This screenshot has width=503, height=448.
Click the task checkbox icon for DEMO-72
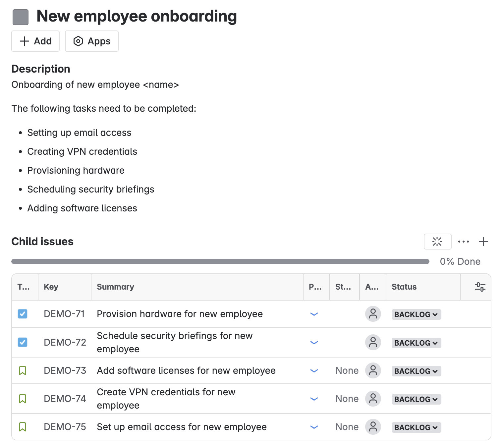23,342
